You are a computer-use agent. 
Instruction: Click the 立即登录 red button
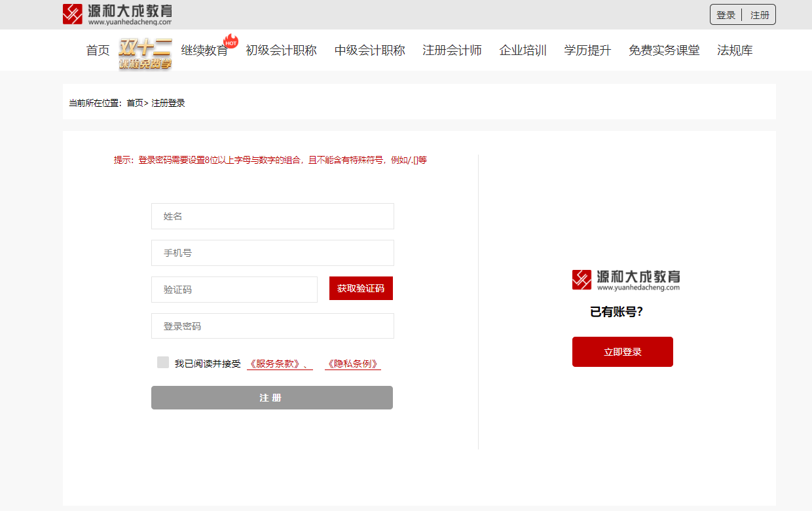click(x=622, y=352)
